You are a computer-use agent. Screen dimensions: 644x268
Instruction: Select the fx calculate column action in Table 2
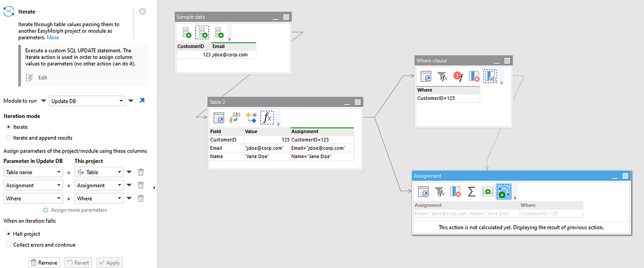point(267,118)
